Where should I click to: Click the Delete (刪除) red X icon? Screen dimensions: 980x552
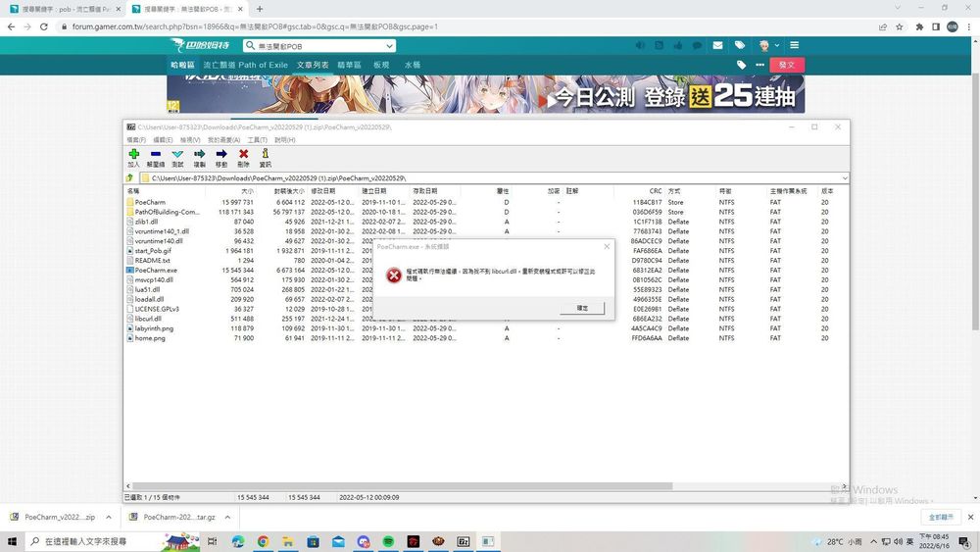pyautogui.click(x=243, y=155)
